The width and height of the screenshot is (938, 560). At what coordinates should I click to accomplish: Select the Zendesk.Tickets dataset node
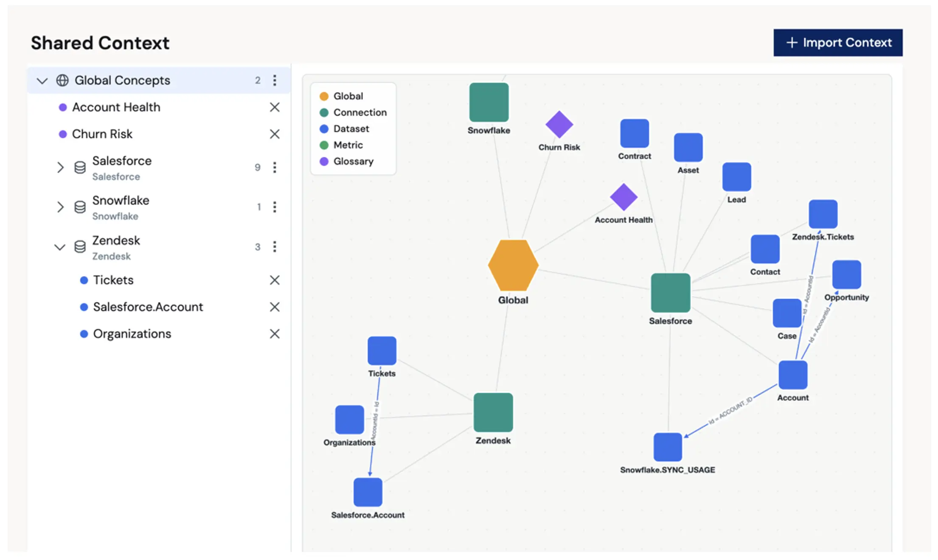tap(823, 214)
